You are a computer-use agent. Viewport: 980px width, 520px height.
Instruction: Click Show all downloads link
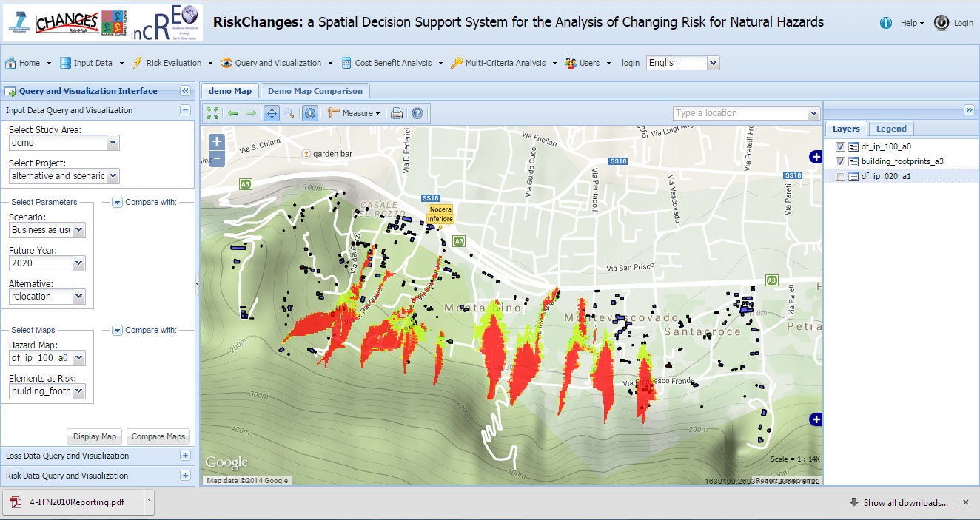905,503
